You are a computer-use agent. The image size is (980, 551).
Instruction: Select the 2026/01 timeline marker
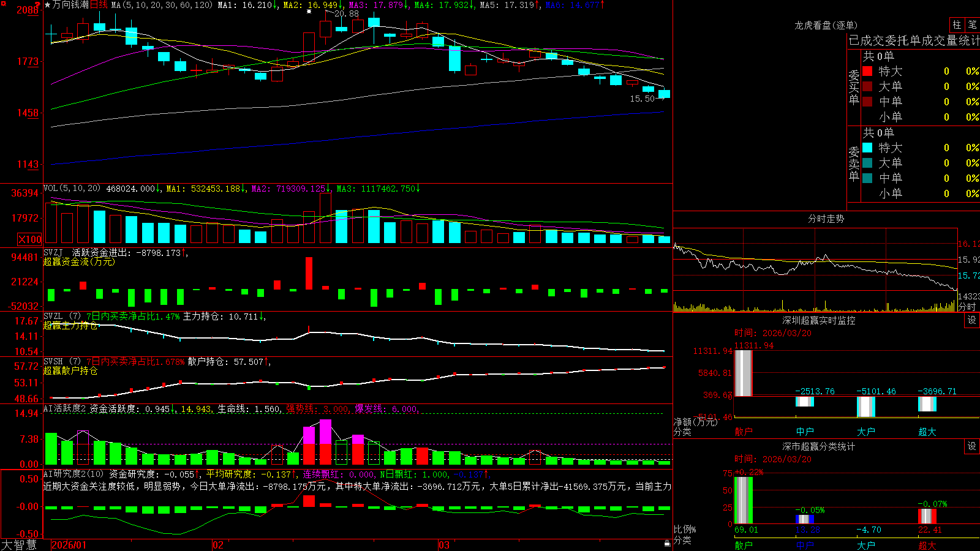tap(69, 545)
